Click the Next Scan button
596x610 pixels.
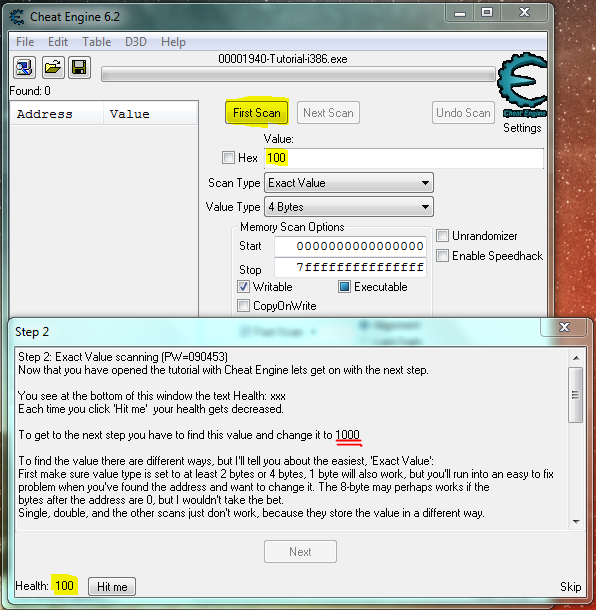click(x=328, y=113)
